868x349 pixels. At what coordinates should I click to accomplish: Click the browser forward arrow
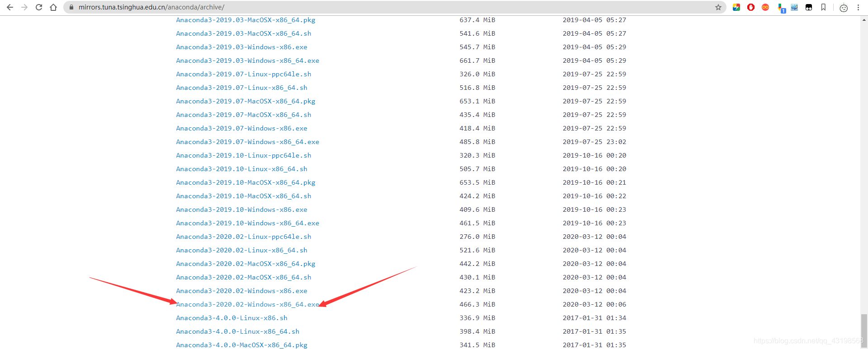(24, 7)
